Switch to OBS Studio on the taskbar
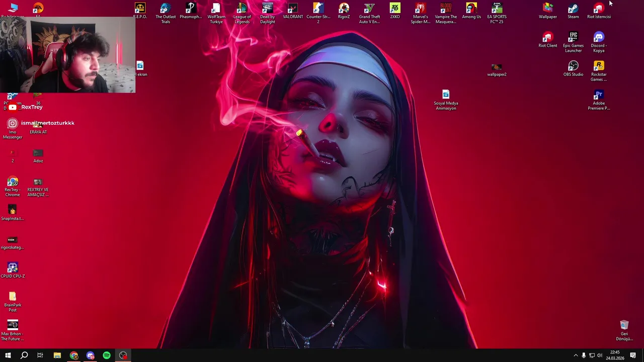This screenshot has width=644, height=362. click(123, 355)
